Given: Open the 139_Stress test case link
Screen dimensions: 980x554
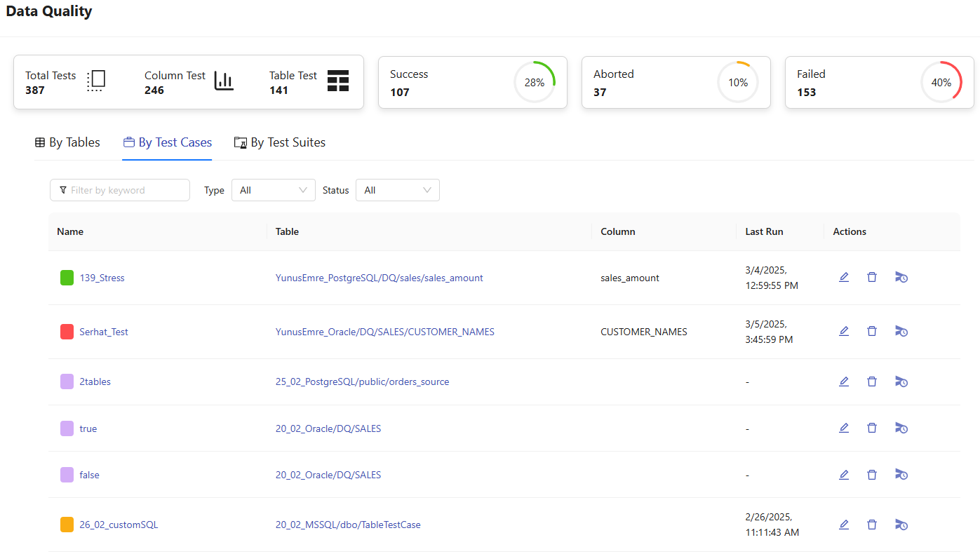Looking at the screenshot, I should [x=102, y=278].
